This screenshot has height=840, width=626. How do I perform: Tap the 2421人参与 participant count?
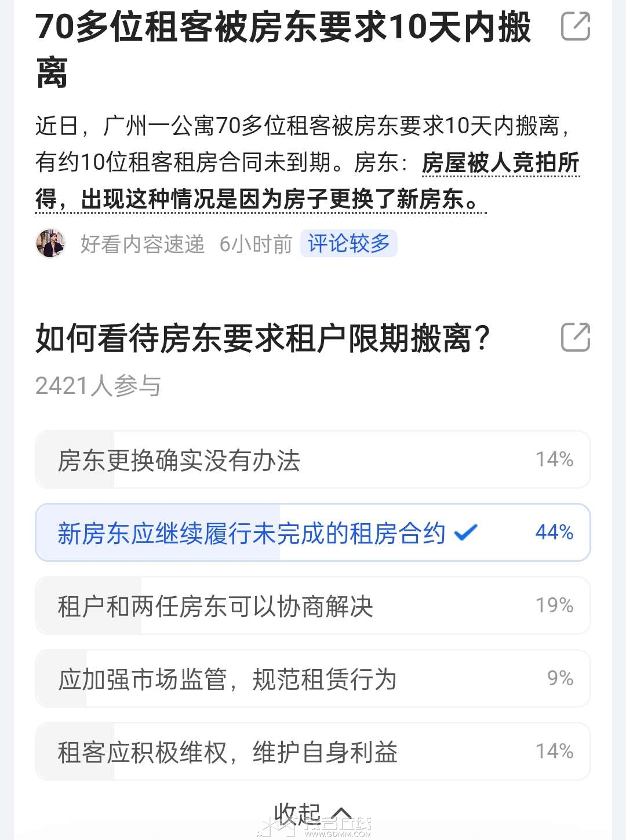pyautogui.click(x=98, y=386)
